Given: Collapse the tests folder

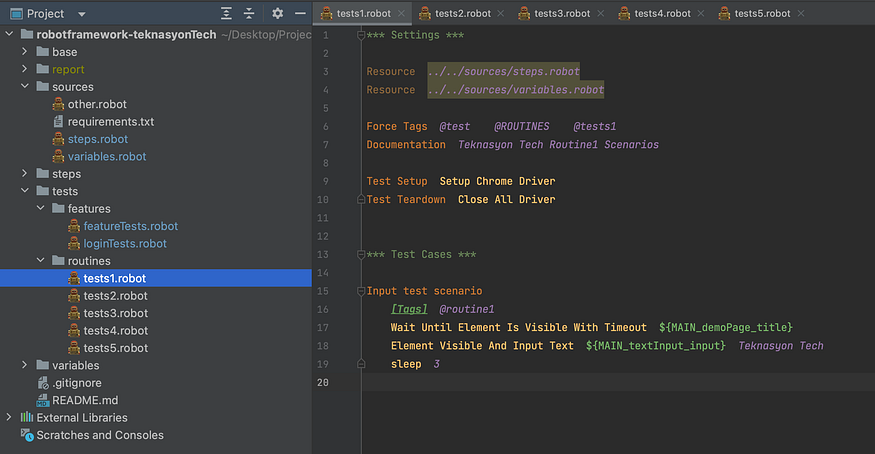Looking at the screenshot, I should click(25, 191).
